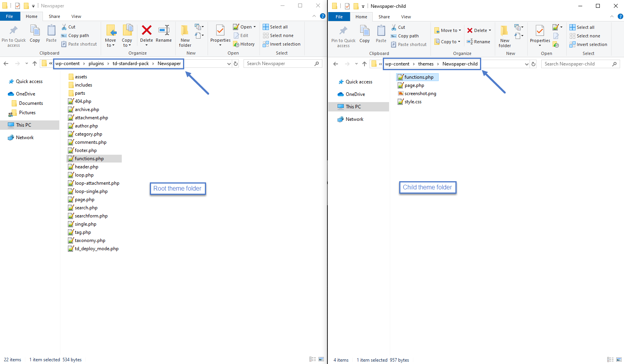The width and height of the screenshot is (624, 364).
Task: Click Copy icon in Newspaper window ribbon
Action: [35, 30]
